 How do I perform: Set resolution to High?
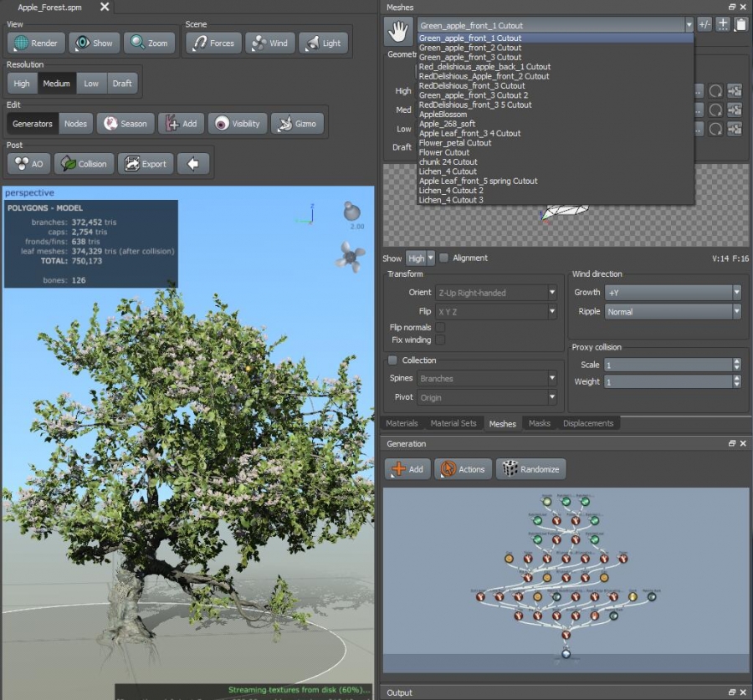22,84
